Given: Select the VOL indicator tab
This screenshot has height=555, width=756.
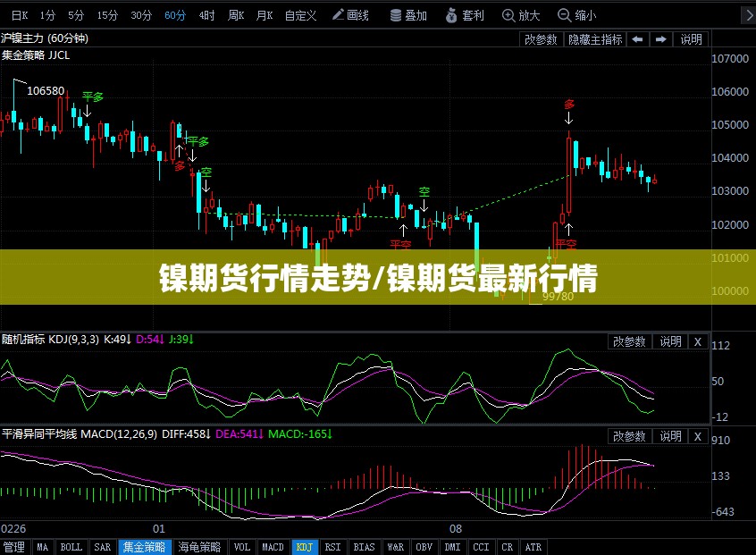Looking at the screenshot, I should point(241,547).
